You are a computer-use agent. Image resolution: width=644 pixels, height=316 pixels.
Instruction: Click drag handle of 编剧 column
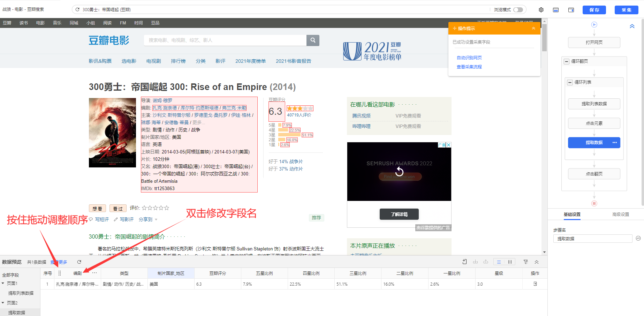(x=60, y=273)
